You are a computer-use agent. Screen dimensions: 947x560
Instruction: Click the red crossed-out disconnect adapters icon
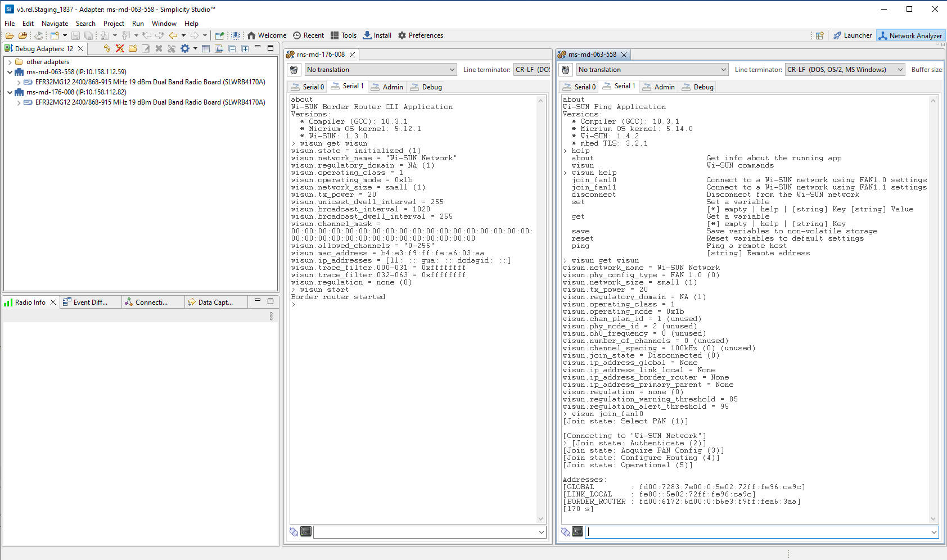pyautogui.click(x=120, y=49)
